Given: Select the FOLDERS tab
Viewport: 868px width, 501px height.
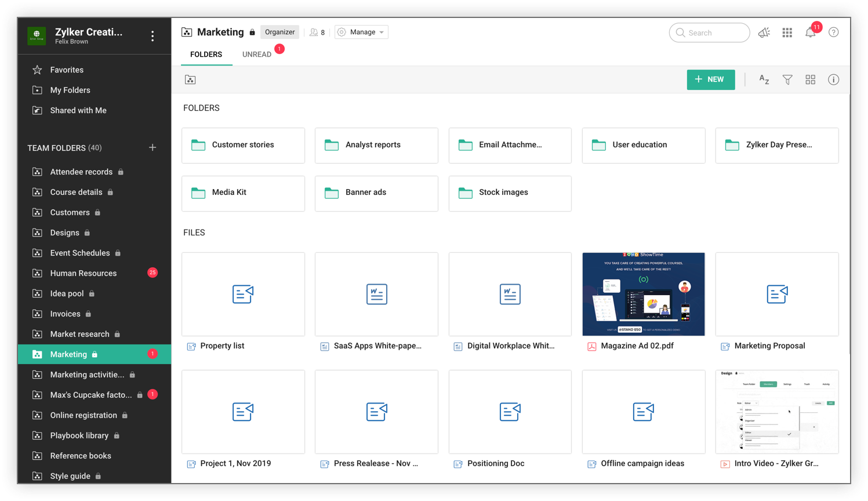Looking at the screenshot, I should [206, 55].
